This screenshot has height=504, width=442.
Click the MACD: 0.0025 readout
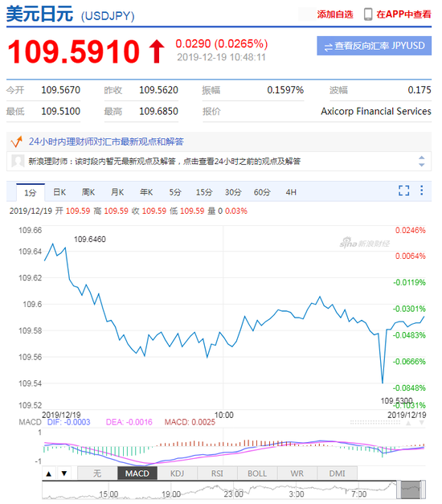pyautogui.click(x=190, y=422)
